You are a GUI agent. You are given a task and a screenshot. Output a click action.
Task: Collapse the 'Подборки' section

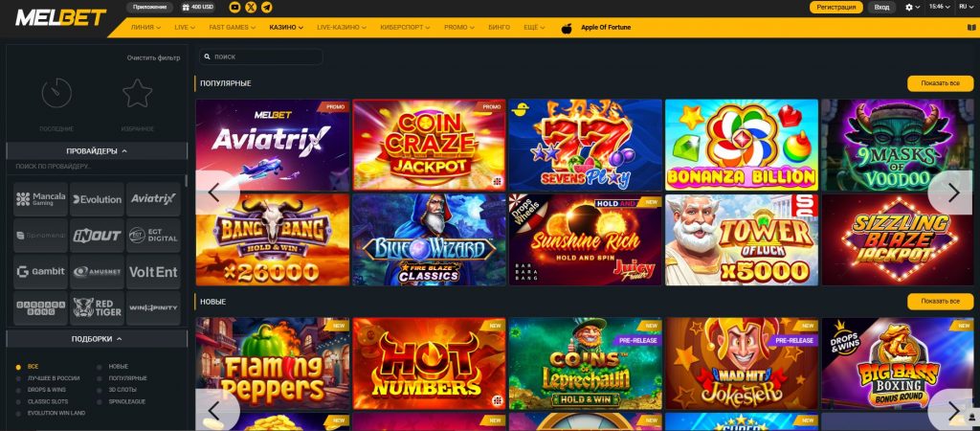point(97,338)
